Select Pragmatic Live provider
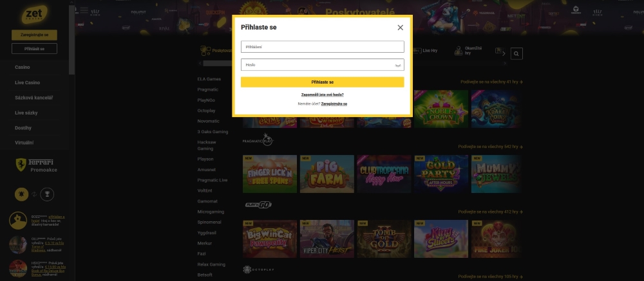 [x=213, y=180]
